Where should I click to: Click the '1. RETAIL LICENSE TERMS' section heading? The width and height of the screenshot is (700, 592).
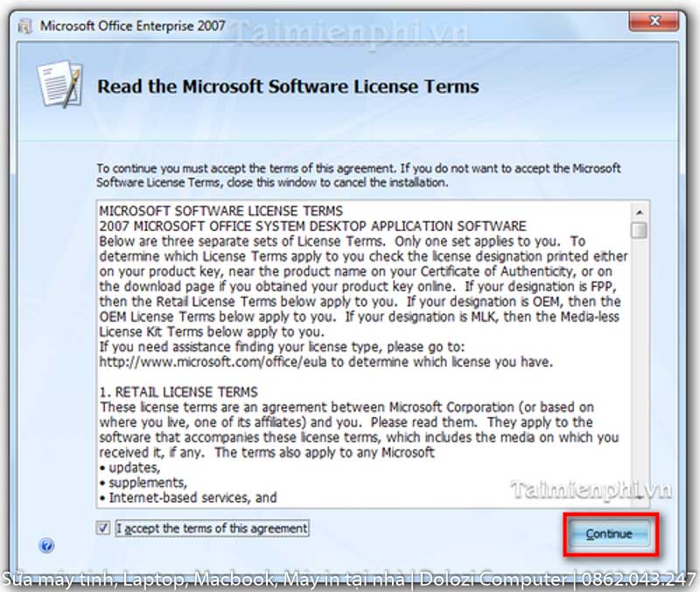tap(178, 392)
